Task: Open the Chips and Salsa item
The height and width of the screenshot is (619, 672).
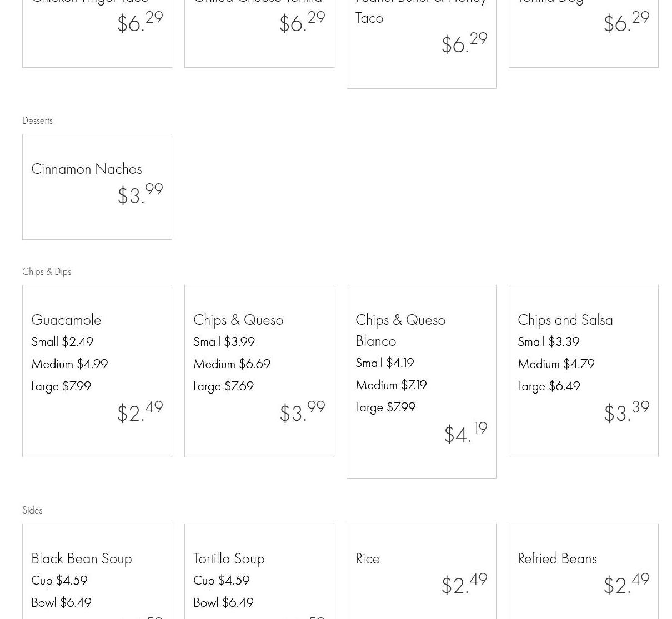Action: click(565, 320)
